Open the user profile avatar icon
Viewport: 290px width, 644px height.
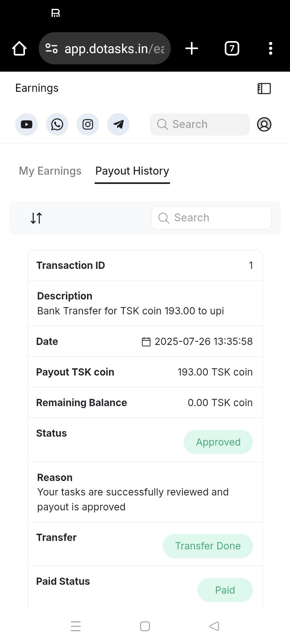point(264,124)
